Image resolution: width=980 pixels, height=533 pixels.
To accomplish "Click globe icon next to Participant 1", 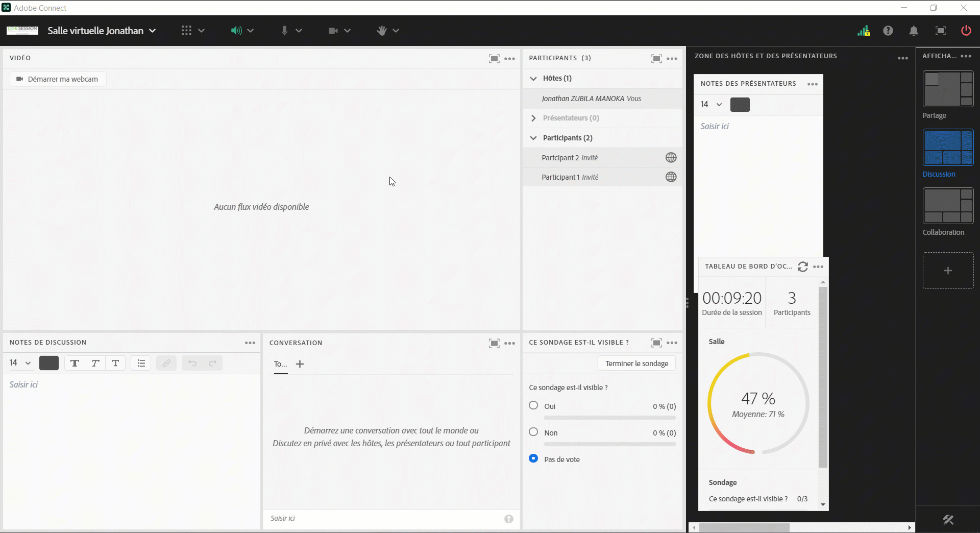I will tap(671, 177).
